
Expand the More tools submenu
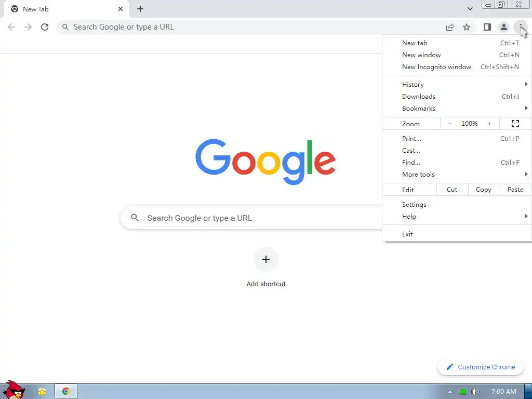click(x=457, y=175)
